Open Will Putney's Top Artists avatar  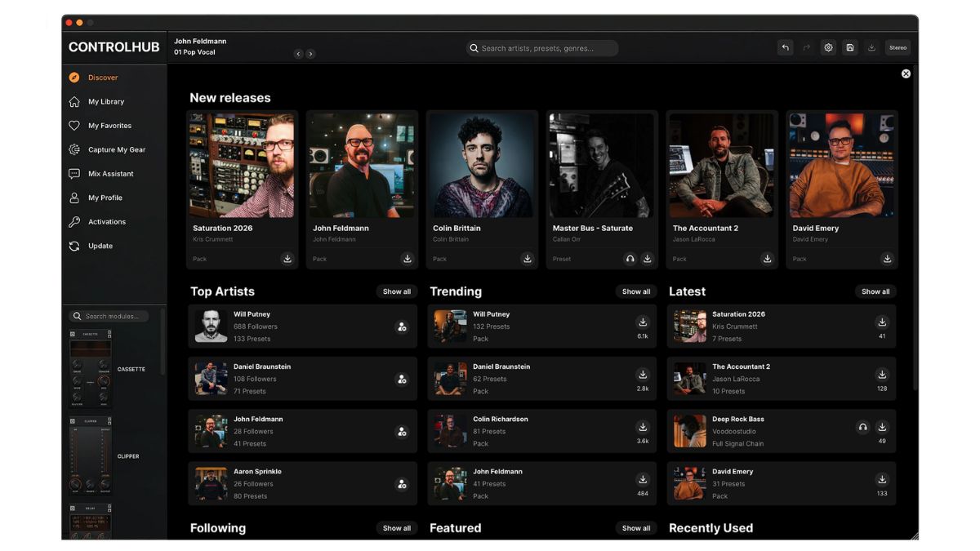[212, 327]
